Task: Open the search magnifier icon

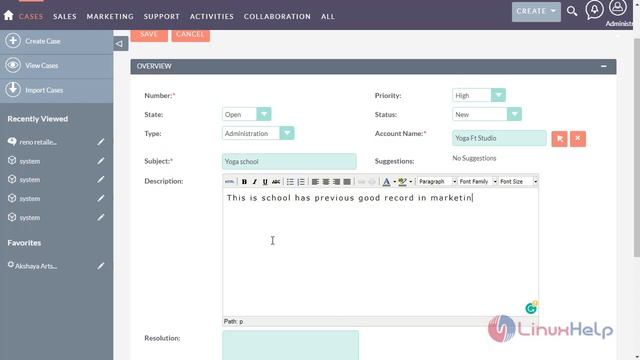Action: point(572,11)
